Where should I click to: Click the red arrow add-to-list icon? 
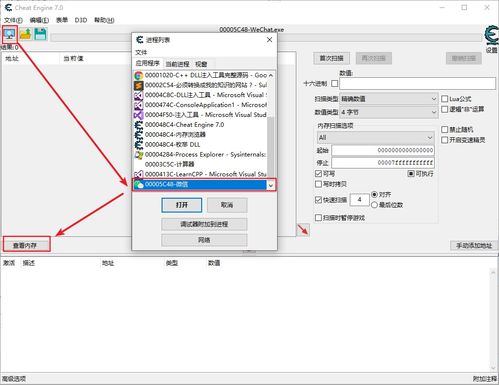(x=303, y=230)
